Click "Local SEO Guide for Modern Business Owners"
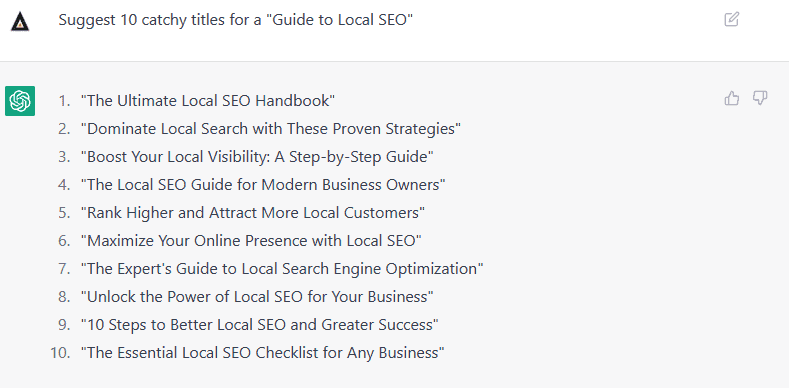The image size is (789, 388). (x=263, y=185)
